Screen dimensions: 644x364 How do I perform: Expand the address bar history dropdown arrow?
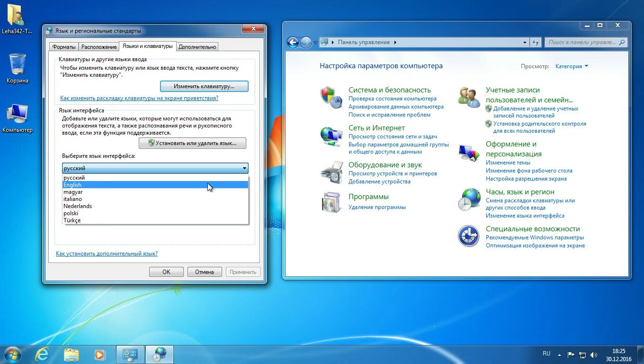pyautogui.click(x=525, y=42)
